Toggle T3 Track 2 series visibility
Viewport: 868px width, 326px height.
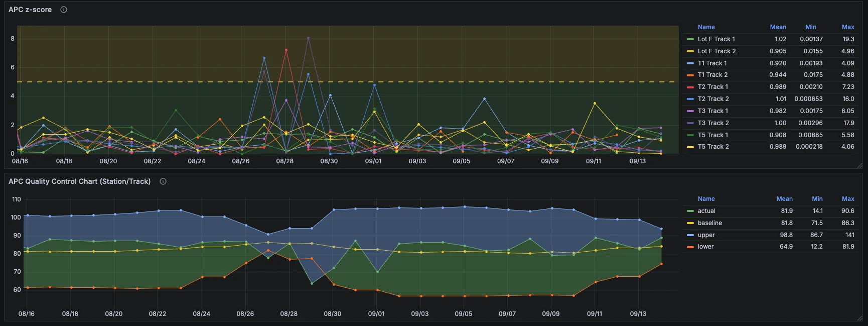[713, 123]
